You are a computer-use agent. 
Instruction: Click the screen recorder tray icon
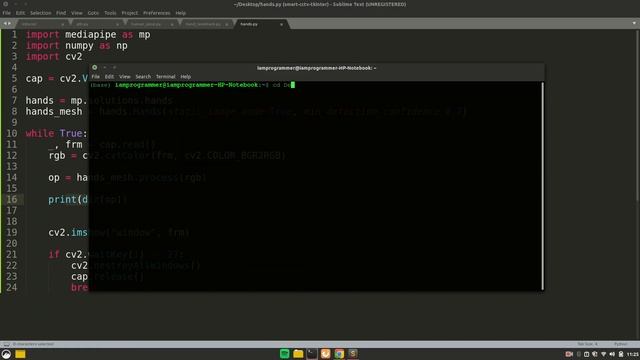click(569, 354)
